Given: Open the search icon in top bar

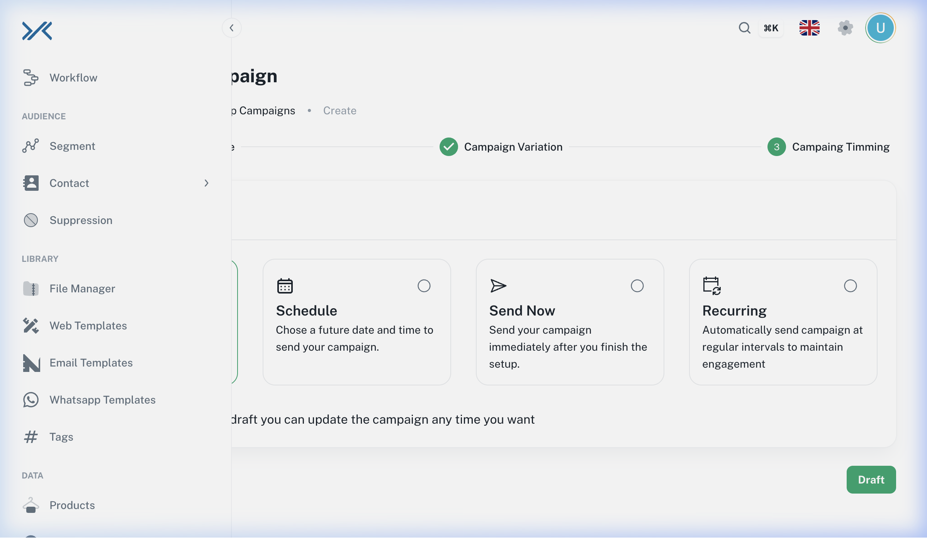Looking at the screenshot, I should (744, 28).
